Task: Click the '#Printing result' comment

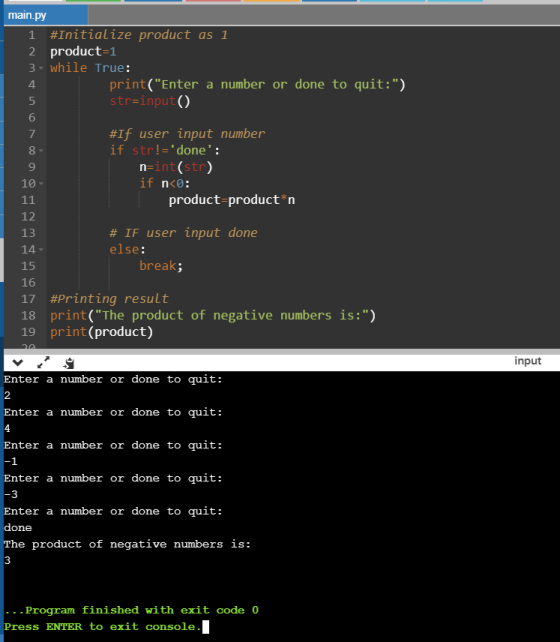Action: pyautogui.click(x=109, y=299)
